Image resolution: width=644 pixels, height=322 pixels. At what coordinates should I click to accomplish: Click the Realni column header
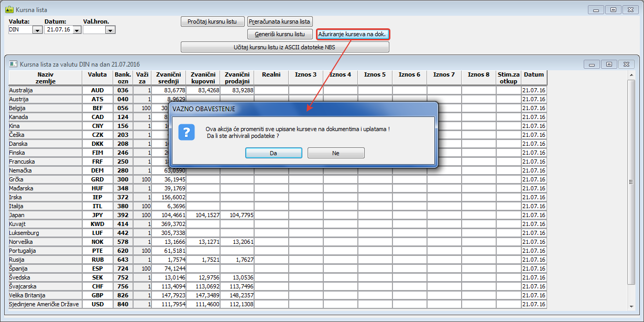click(x=271, y=78)
